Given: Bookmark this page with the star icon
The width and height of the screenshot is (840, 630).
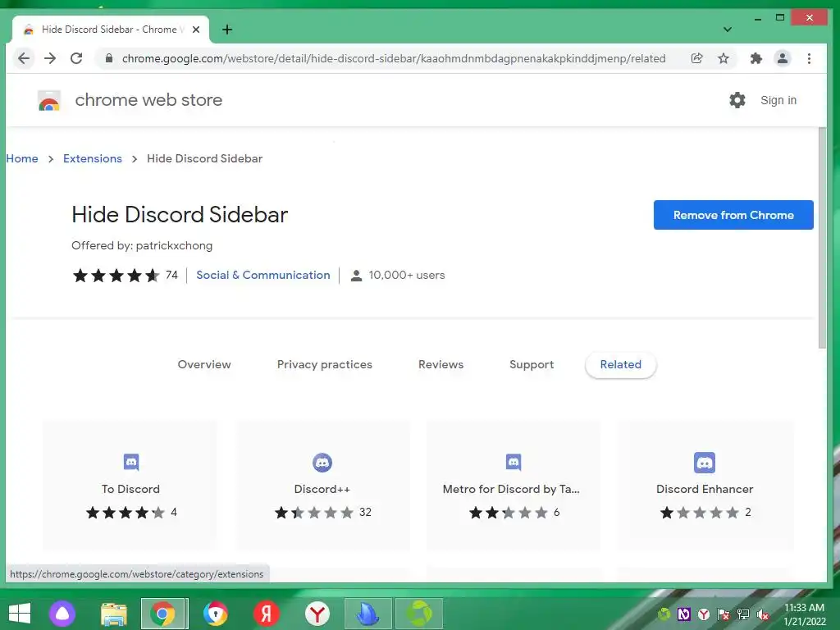Looking at the screenshot, I should point(724,58).
